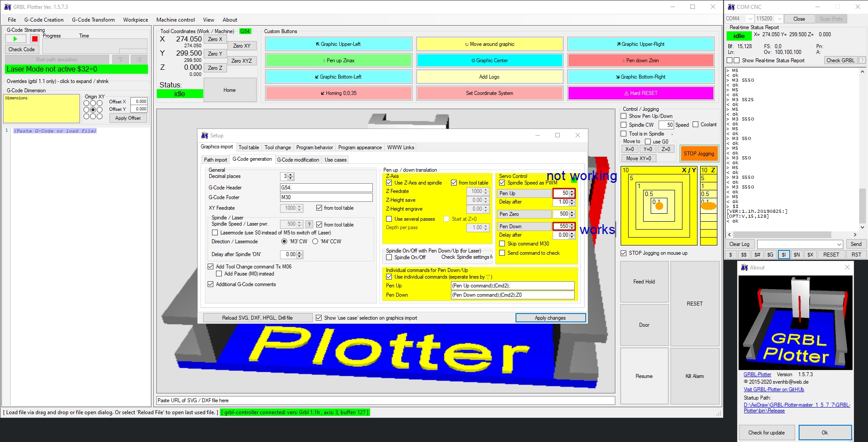The width and height of the screenshot is (868, 442).
Task: Switch to the Tool table tab
Action: [x=249, y=147]
